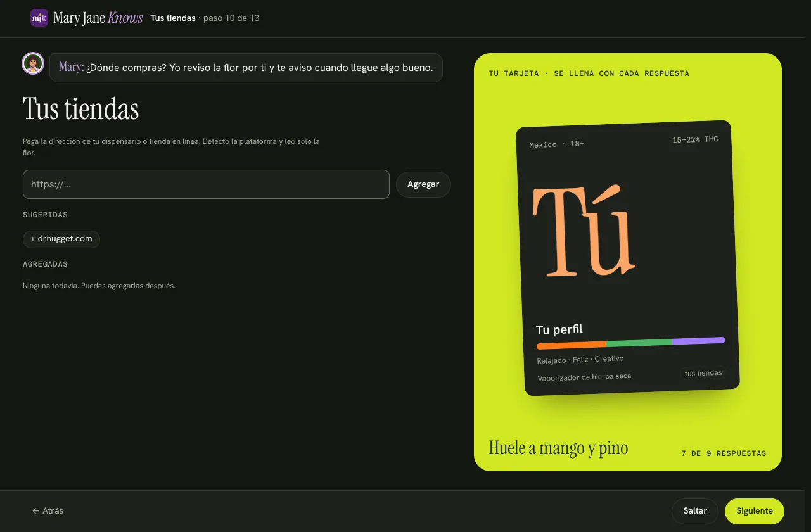Skip this step with Saltar
811x532 pixels.
(695, 511)
